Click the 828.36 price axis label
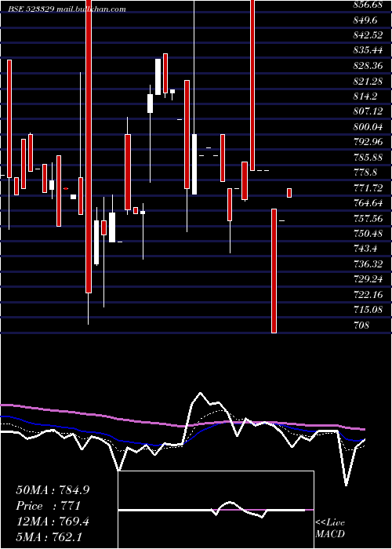Viewport: 392px width, 549px height. click(368, 66)
